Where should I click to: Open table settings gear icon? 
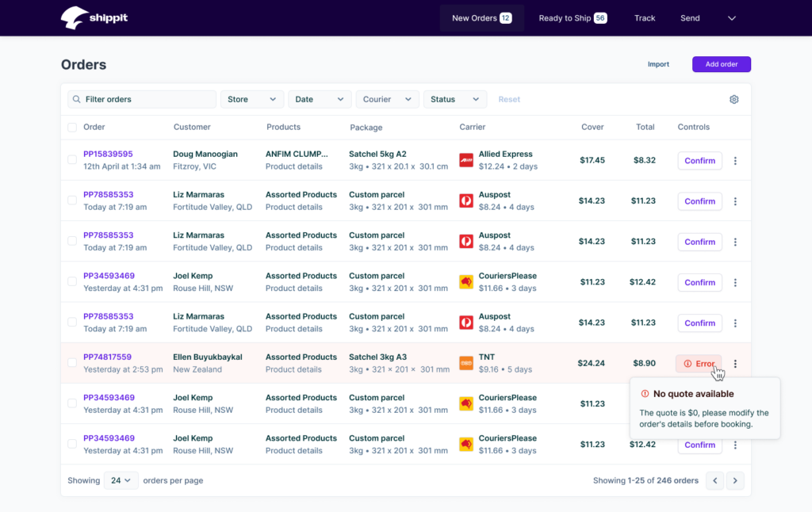coord(733,99)
